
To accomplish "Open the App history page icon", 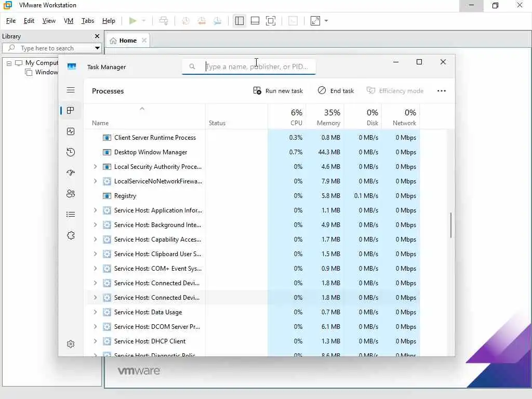I will pos(71,152).
